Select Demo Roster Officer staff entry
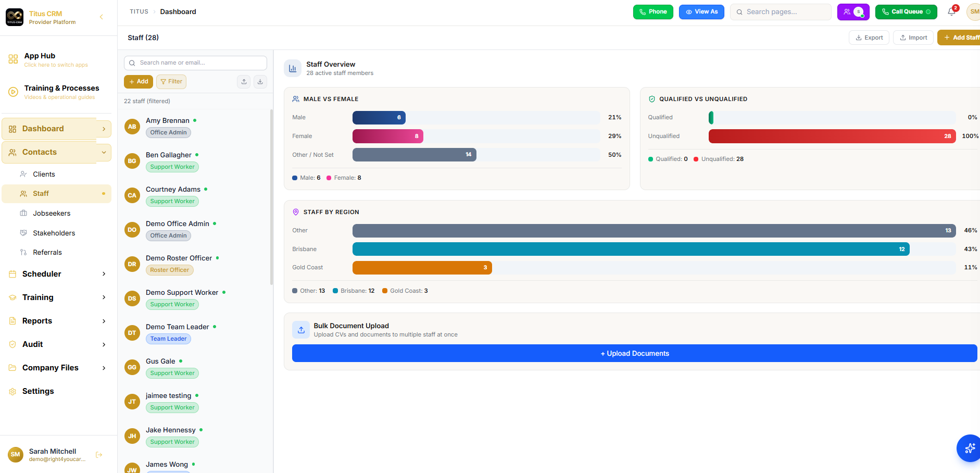This screenshot has height=473, width=980. pos(195,264)
